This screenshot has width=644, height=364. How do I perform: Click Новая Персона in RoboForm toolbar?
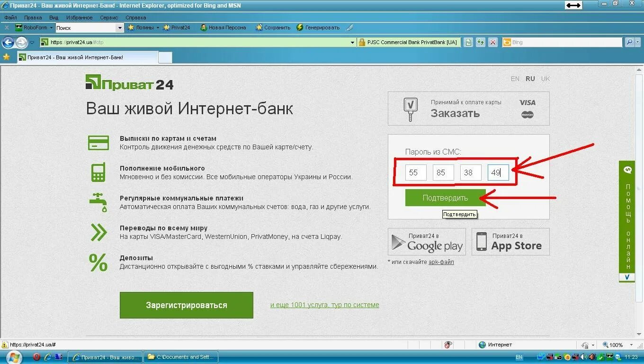(223, 27)
